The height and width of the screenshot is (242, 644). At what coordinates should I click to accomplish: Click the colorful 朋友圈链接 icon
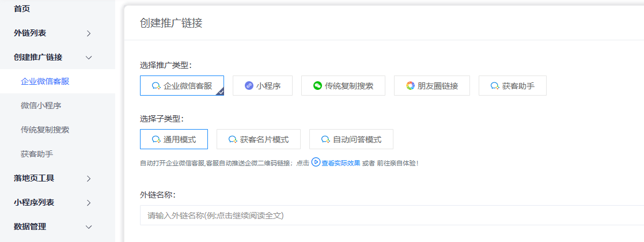[x=410, y=85]
